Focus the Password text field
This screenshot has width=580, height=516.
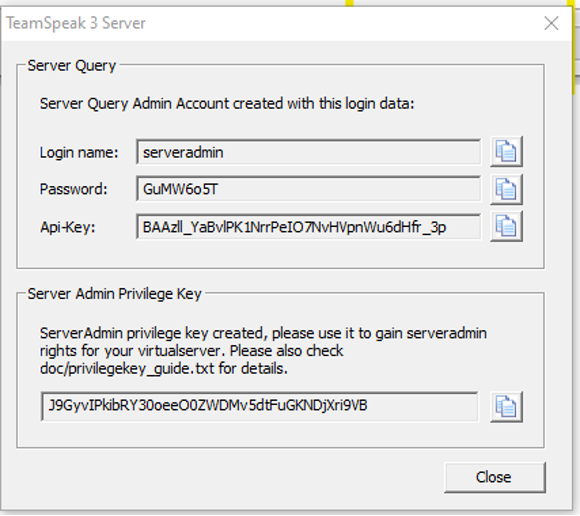[308, 189]
